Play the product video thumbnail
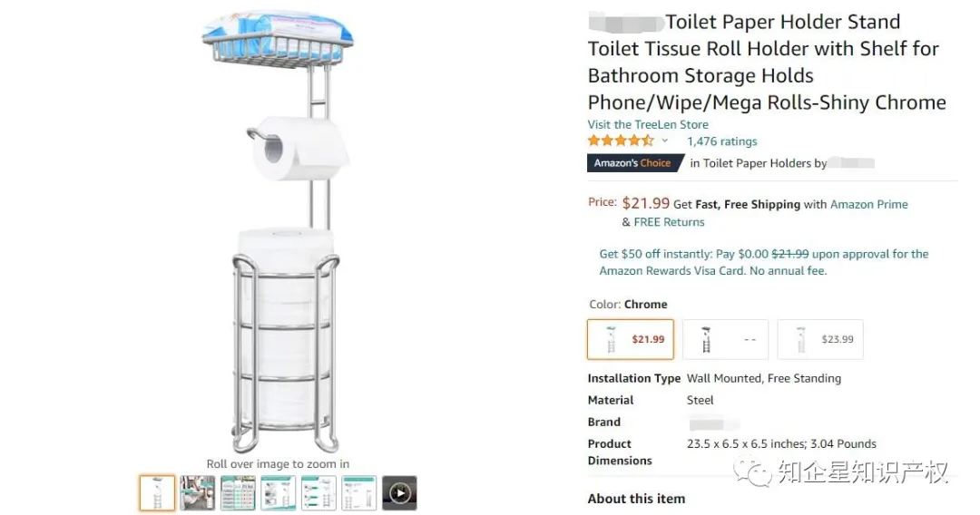Screen dimensions: 980x515 399,492
